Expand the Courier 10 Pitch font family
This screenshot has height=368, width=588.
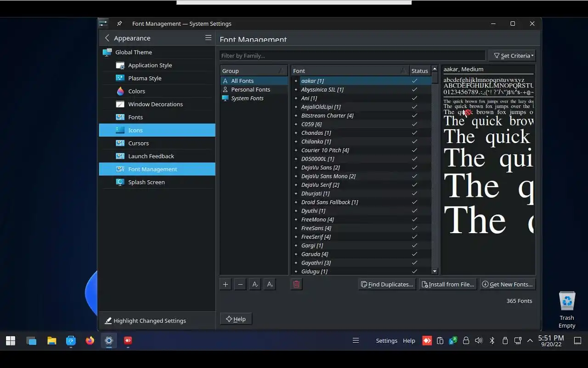click(296, 150)
